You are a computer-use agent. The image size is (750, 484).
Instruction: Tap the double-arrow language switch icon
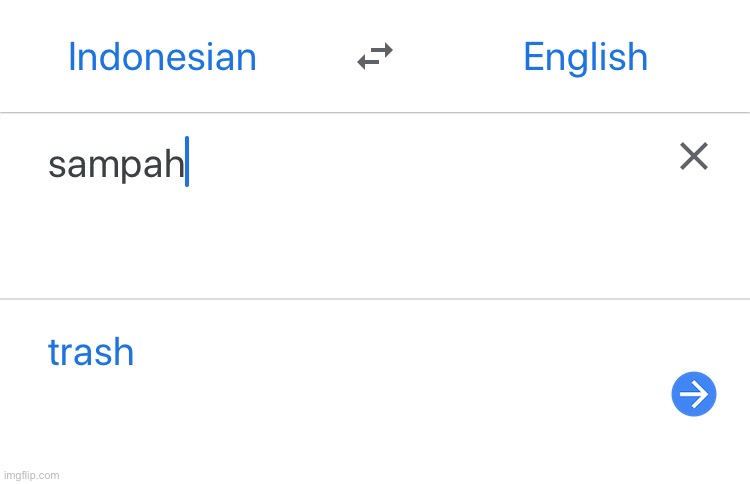375,56
